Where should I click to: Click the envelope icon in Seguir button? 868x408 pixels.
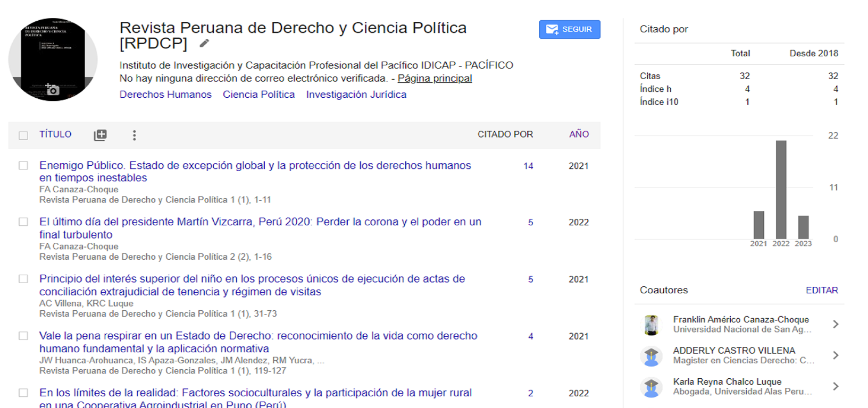pos(552,29)
